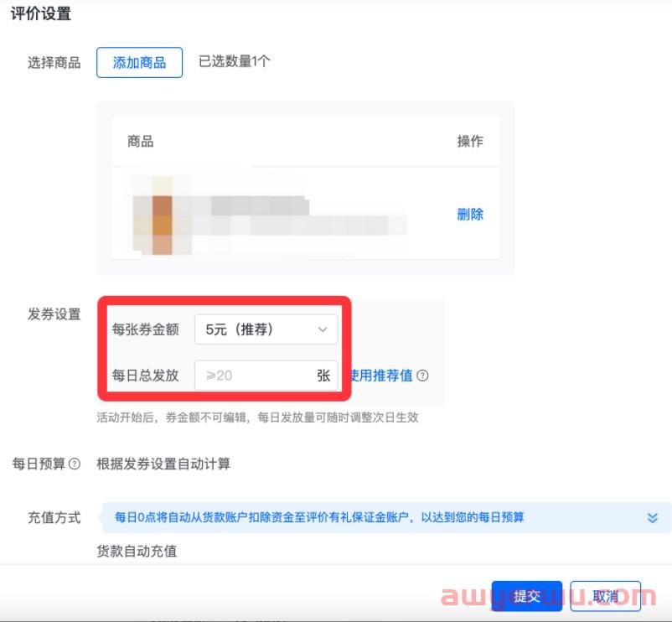
Task: Focus the 每日总发放 quantity input field
Action: coord(253,376)
